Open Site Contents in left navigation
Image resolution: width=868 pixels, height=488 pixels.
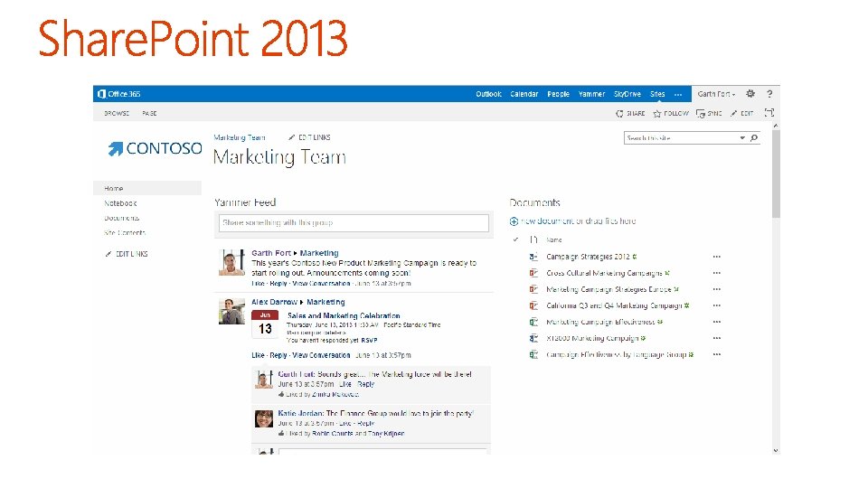click(125, 233)
